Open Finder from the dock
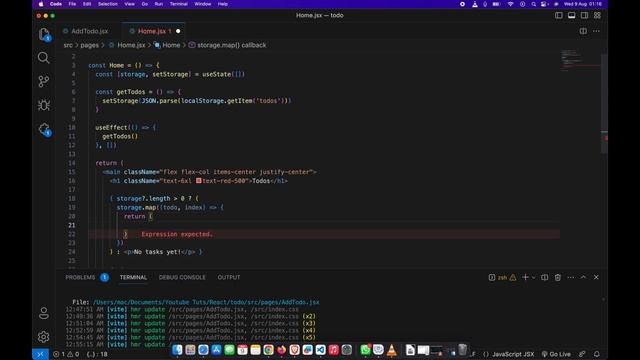The height and width of the screenshot is (360, 640). (x=177, y=350)
